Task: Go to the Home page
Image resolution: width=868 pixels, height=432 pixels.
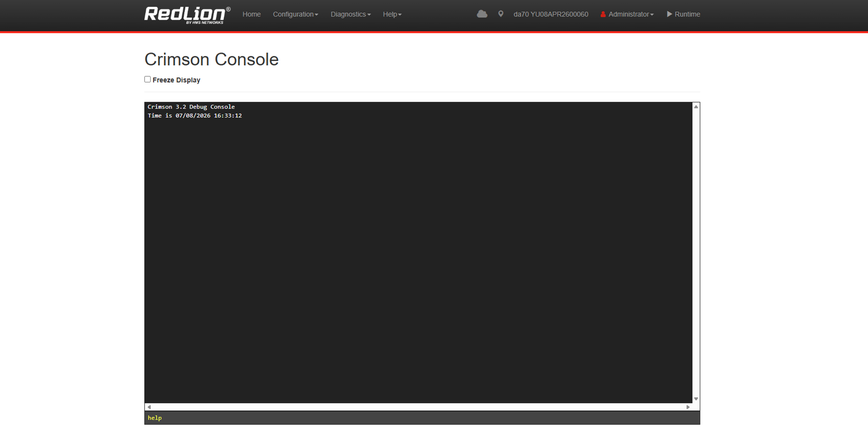Action: (x=251, y=14)
